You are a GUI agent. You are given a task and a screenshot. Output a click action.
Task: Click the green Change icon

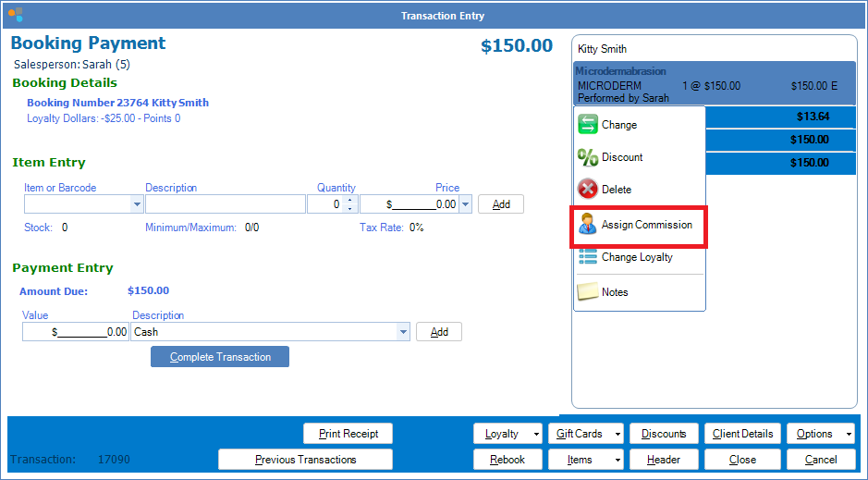[x=588, y=125]
